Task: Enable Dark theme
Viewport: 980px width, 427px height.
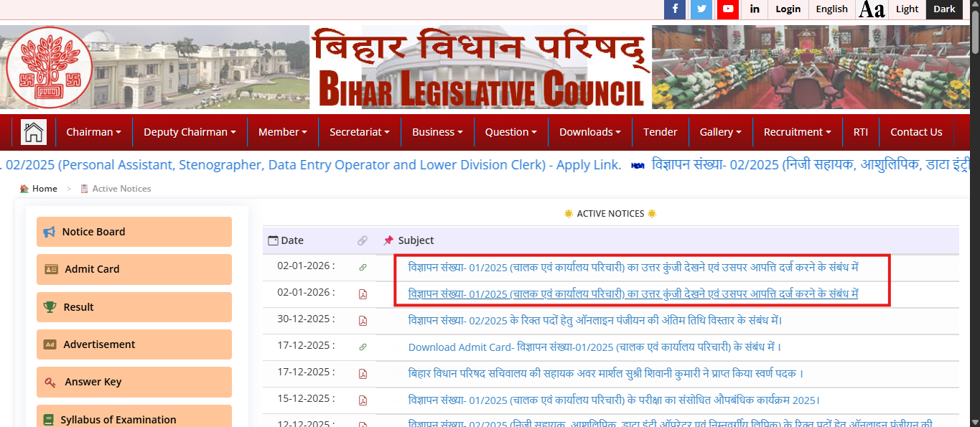Action: tap(943, 9)
